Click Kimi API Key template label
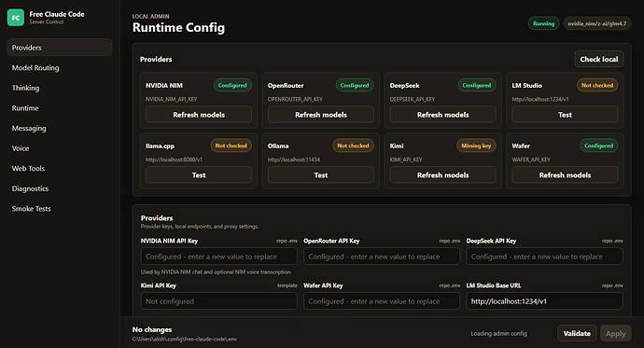 287,285
